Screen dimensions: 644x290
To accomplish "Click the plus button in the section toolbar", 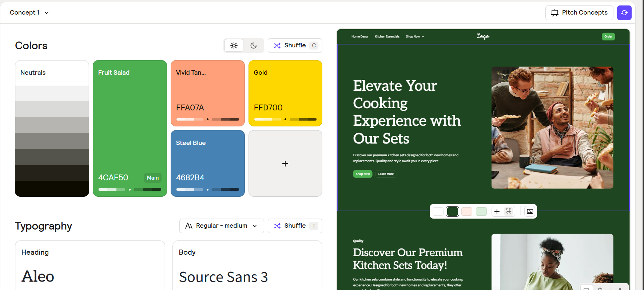I will click(497, 211).
